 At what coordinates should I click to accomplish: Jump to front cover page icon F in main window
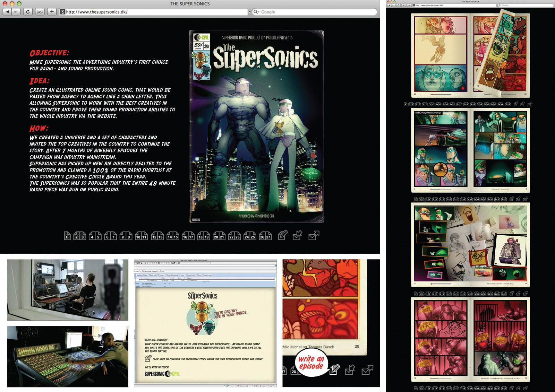[67, 236]
